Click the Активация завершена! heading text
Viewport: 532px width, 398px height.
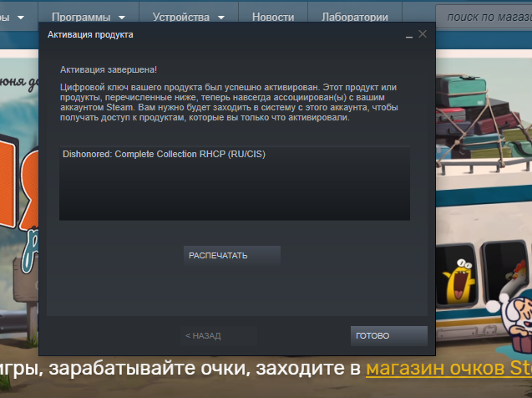pyautogui.click(x=109, y=69)
